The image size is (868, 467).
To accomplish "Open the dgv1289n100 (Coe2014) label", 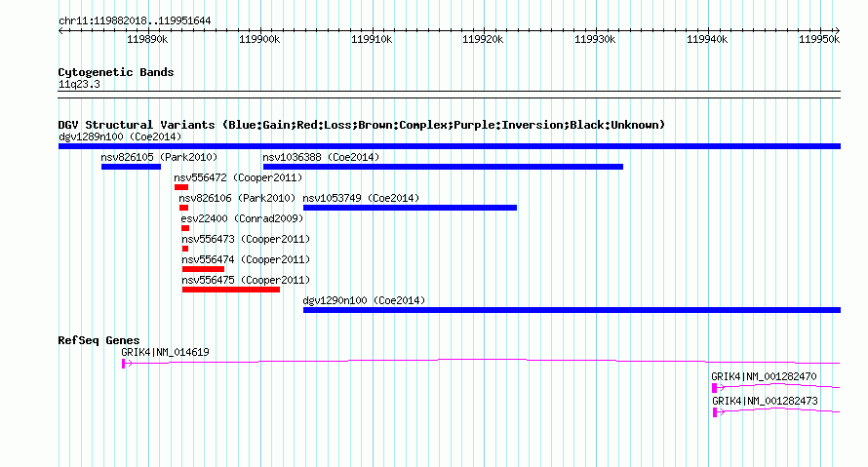I will coord(120,136).
